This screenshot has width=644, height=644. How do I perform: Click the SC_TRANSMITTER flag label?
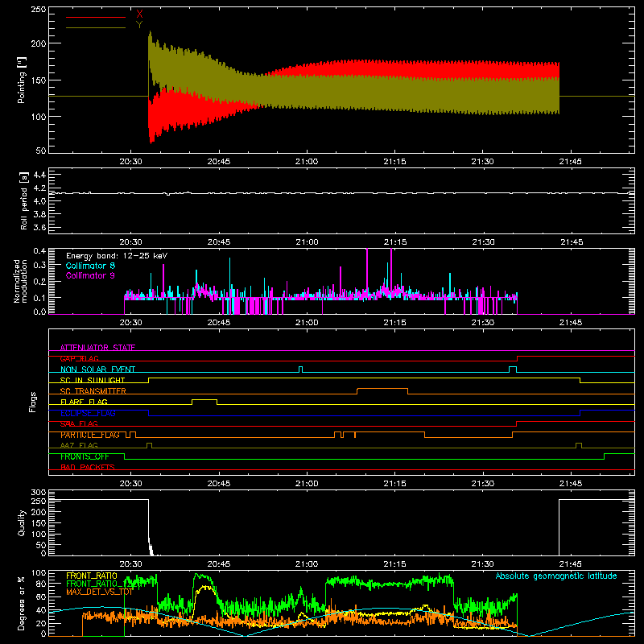93,390
